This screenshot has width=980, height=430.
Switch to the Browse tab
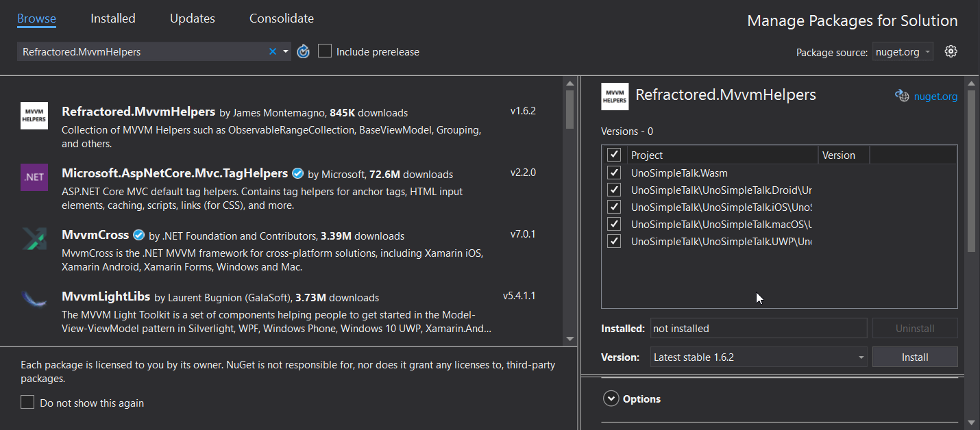point(36,18)
